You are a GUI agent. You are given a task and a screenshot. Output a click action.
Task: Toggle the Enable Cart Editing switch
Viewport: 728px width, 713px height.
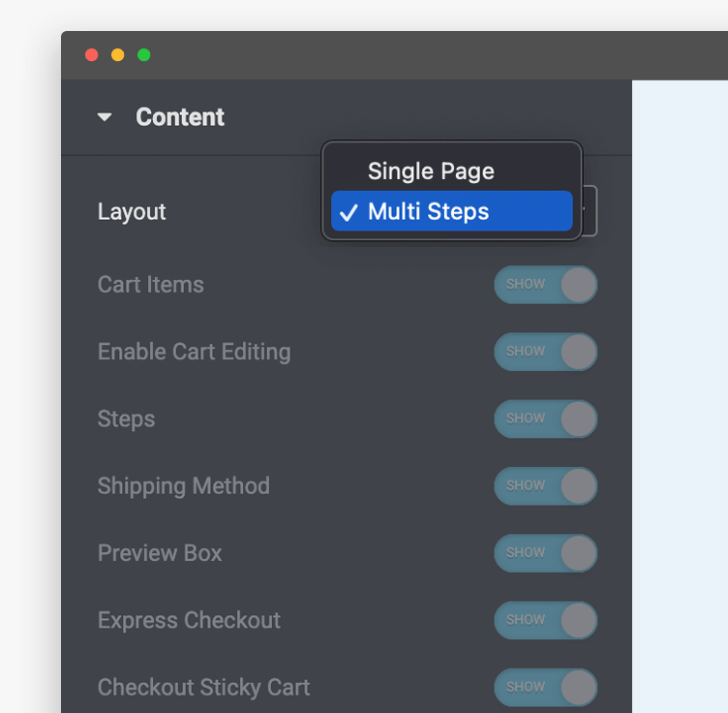tap(546, 352)
